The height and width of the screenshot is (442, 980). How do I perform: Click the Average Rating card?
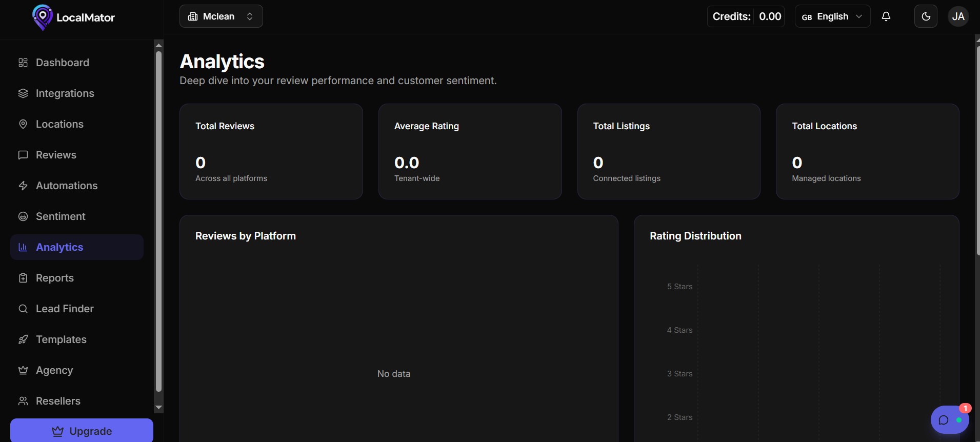click(470, 151)
